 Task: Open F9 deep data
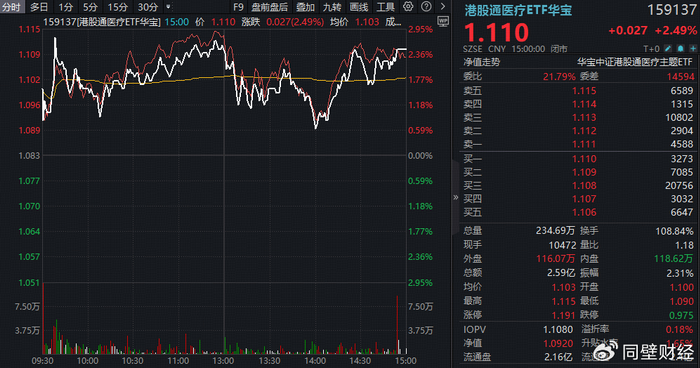pos(238,7)
